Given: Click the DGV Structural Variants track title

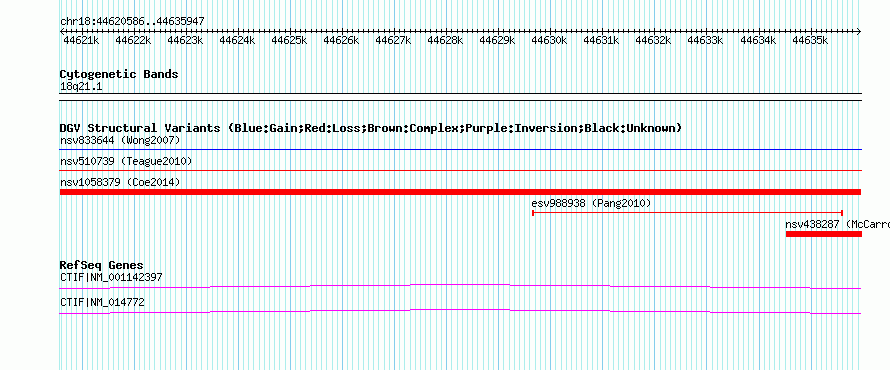Looking at the screenshot, I should (371, 128).
